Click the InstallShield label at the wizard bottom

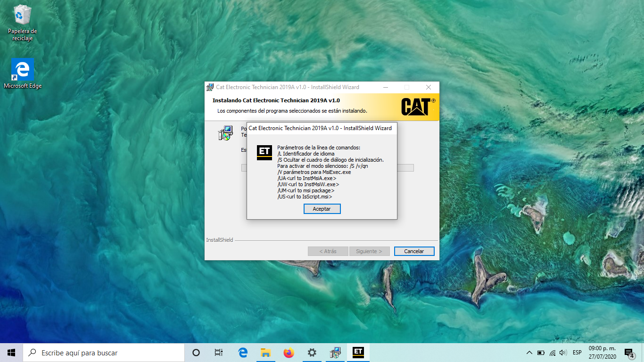(220, 240)
